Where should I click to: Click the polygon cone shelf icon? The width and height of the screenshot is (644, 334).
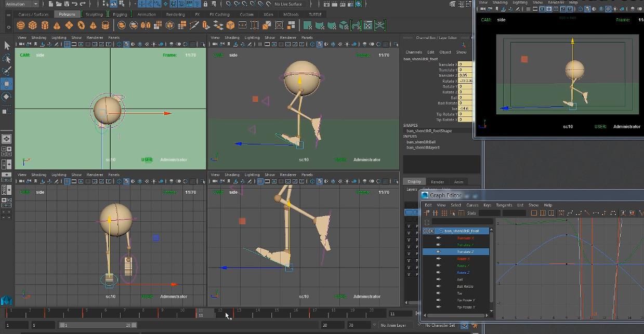coord(57,25)
